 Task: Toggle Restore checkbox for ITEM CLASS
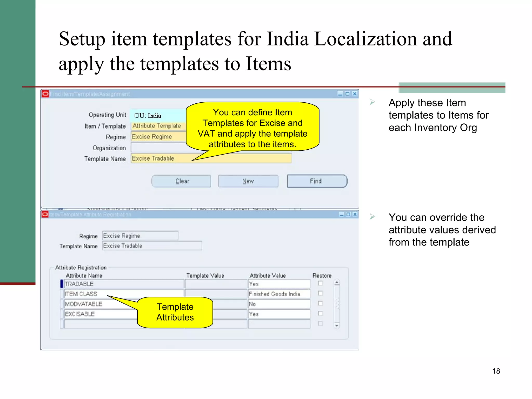pos(321,293)
